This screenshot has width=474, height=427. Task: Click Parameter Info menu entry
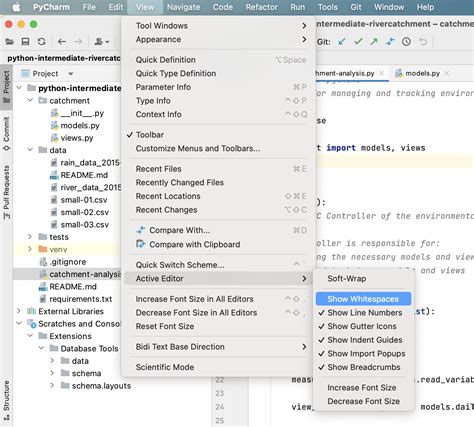[217, 87]
